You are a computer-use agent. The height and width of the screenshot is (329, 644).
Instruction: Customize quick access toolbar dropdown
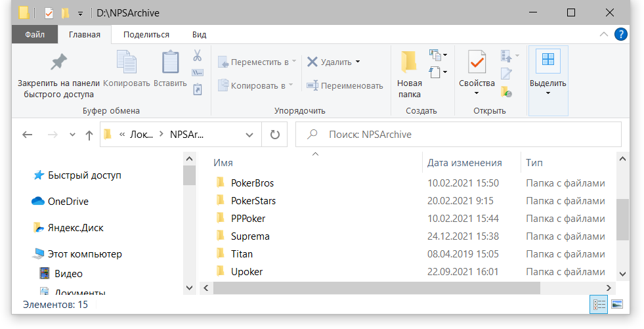pos(81,14)
